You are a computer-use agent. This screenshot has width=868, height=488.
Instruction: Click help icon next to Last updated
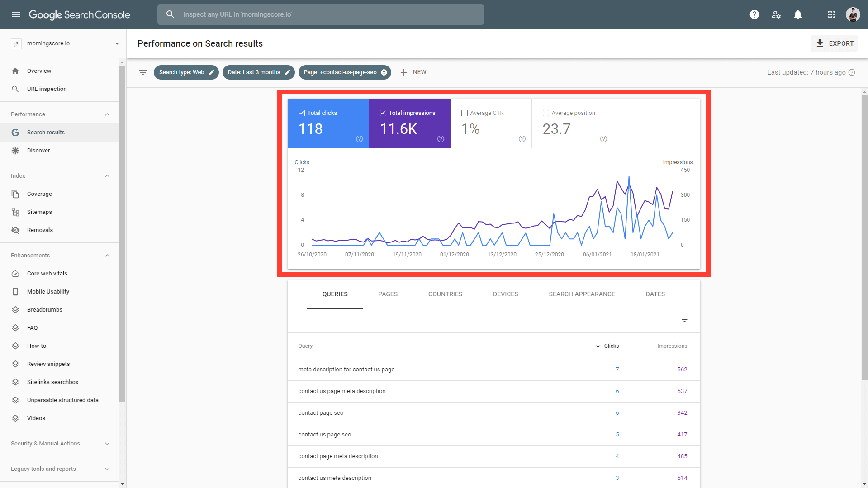[852, 72]
